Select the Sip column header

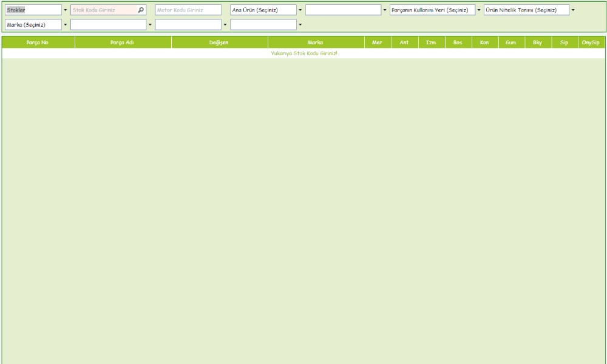[565, 42]
